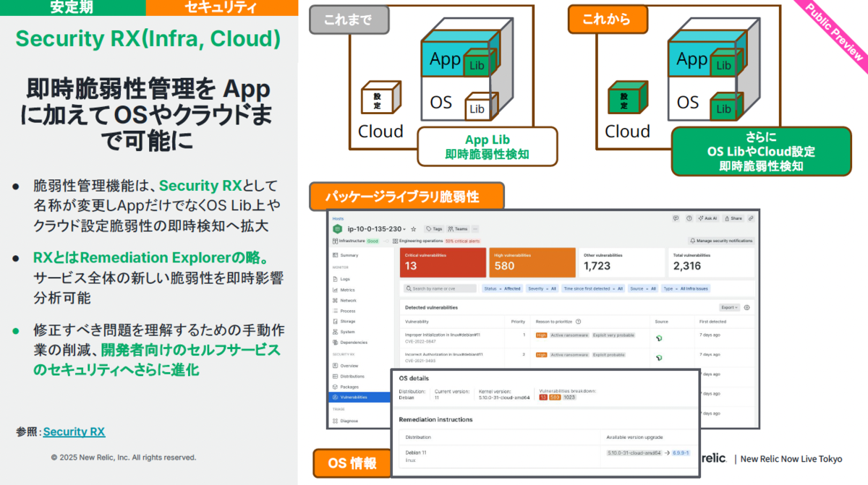Click the Share button
868x485 pixels.
[733, 218]
